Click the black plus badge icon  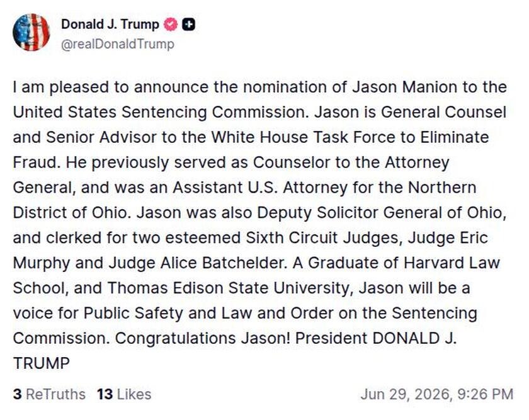pos(188,25)
